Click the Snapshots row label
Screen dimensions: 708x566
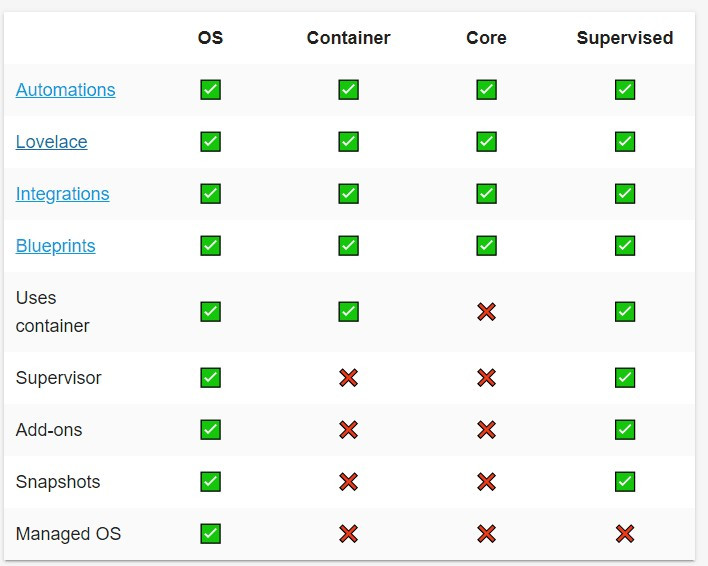pos(58,482)
